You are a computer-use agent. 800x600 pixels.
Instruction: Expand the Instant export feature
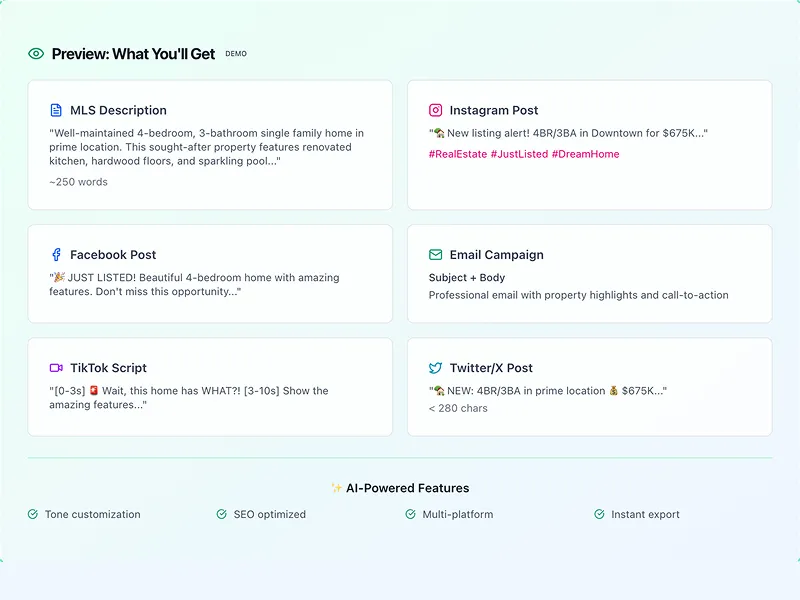[x=597, y=514]
